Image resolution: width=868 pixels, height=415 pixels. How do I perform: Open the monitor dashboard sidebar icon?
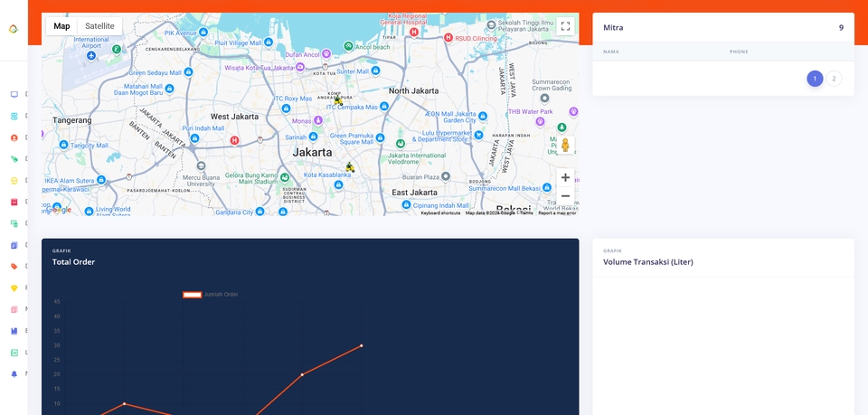coord(14,95)
